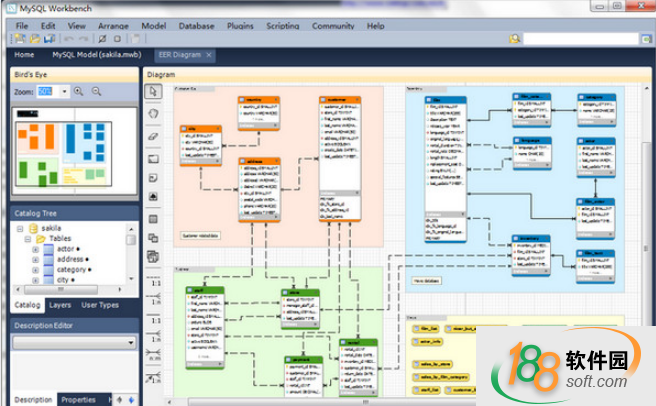Click the Bird's Eye diagram thumbnail
This screenshot has height=406, width=656.
click(x=74, y=148)
